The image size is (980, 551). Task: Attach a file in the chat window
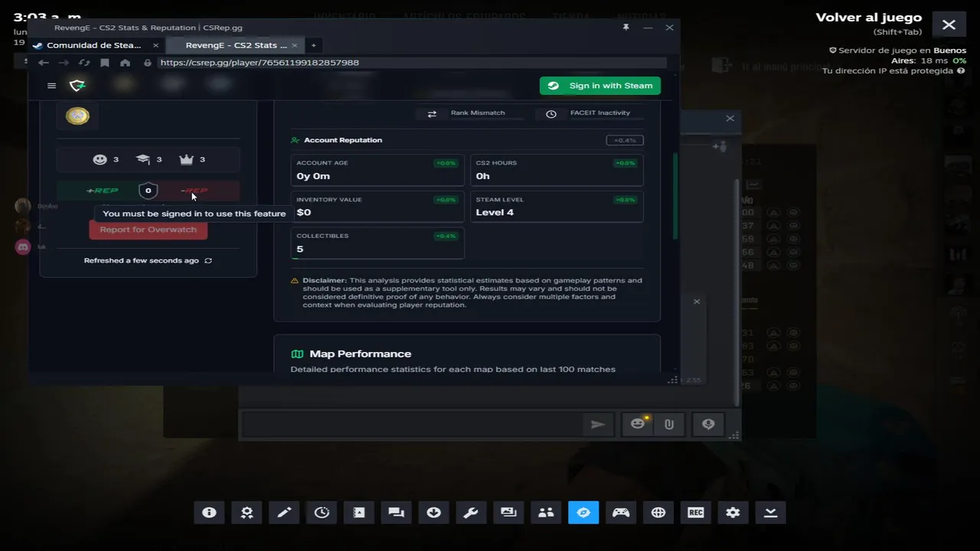coord(669,424)
